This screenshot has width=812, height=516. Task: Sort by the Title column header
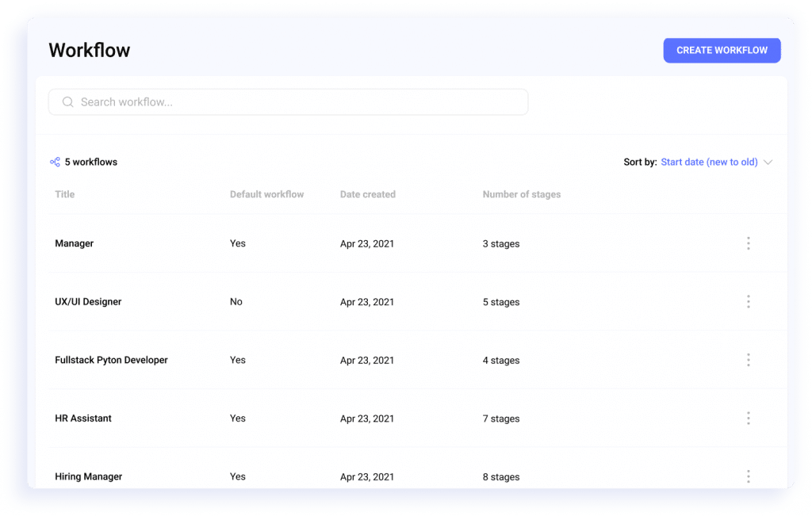[64, 194]
